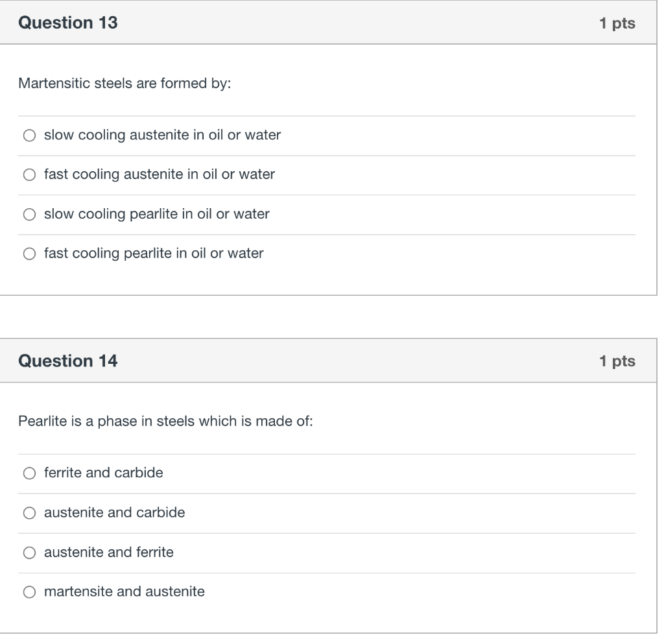Viewport: 664px width, 644px height.
Task: Choose "martensite and austenite" for Question 14
Action: [x=29, y=591]
